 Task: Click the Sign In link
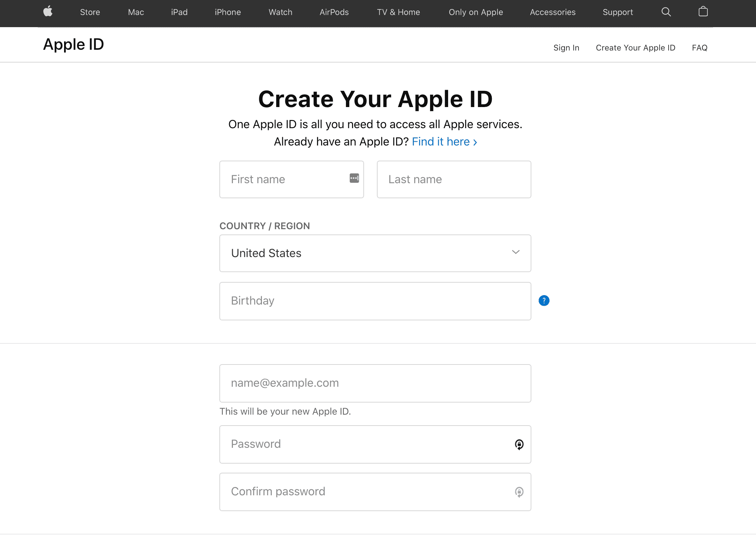click(566, 48)
